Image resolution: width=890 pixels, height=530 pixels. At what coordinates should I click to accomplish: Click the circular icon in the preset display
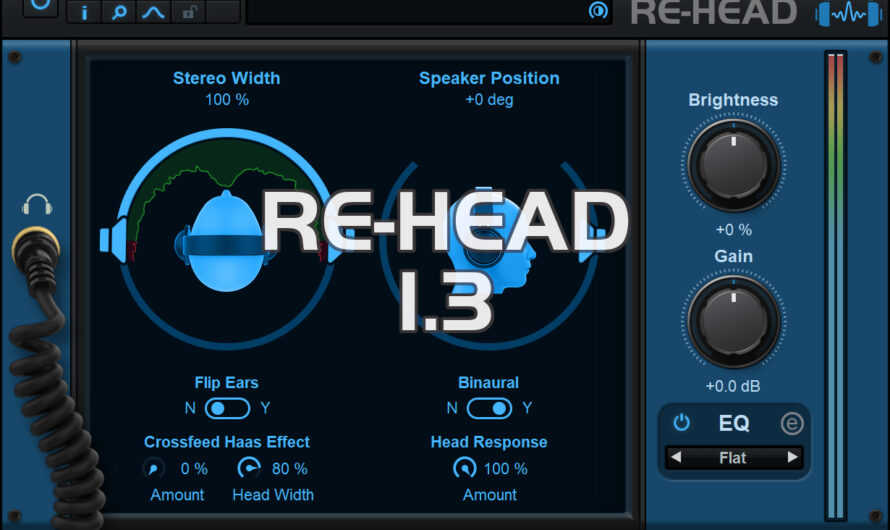point(598,10)
